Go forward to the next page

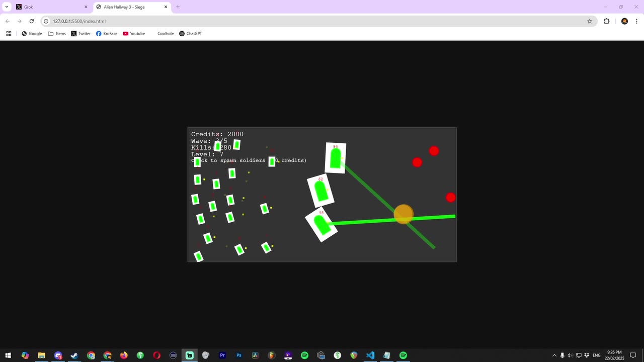[x=20, y=21]
